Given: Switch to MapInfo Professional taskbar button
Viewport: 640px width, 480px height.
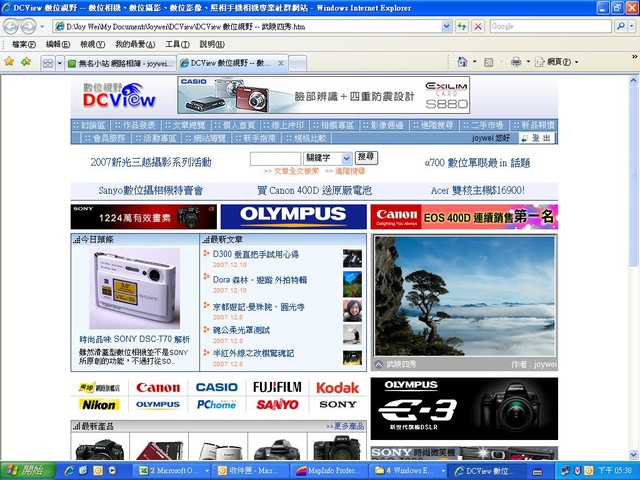Looking at the screenshot, I should 329,471.
